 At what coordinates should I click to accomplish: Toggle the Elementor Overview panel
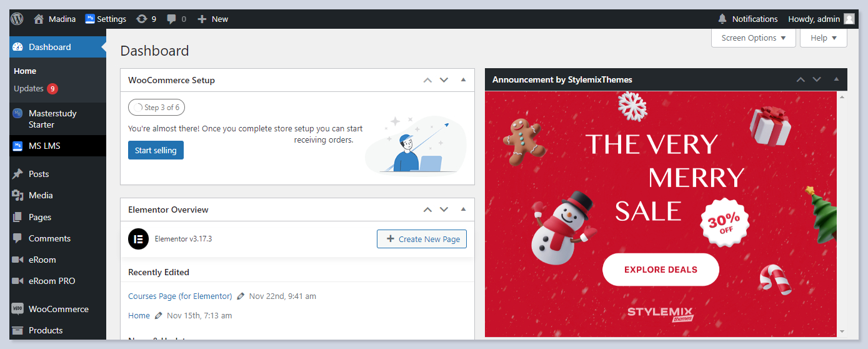click(463, 210)
